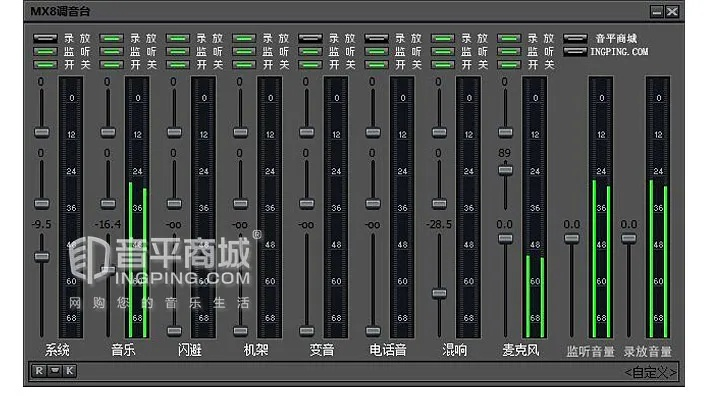The height and width of the screenshot is (398, 710).
Task: Click the 麦克风 channel level meter
Action: point(535,207)
